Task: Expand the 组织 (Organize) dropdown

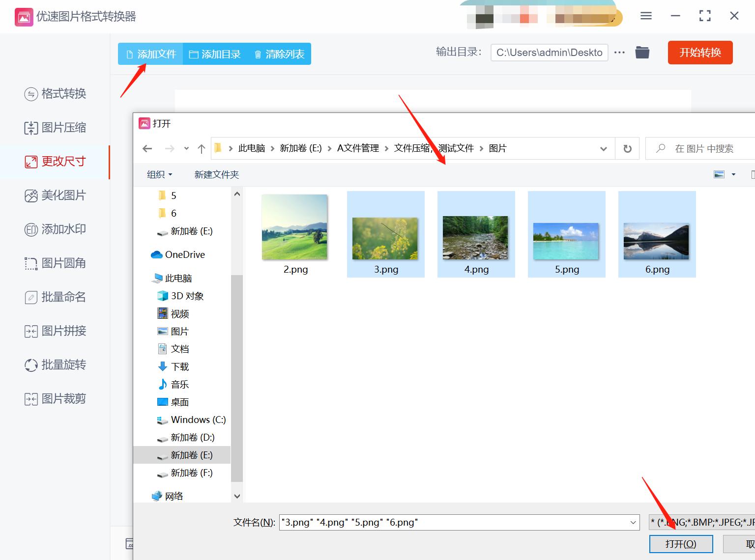Action: (x=158, y=174)
